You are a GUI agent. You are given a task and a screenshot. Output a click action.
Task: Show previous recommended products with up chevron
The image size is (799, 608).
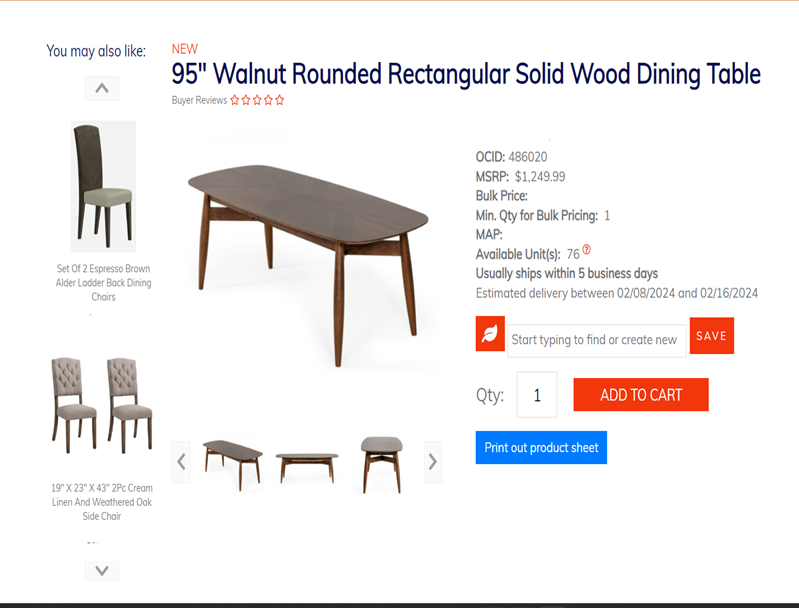pos(102,88)
